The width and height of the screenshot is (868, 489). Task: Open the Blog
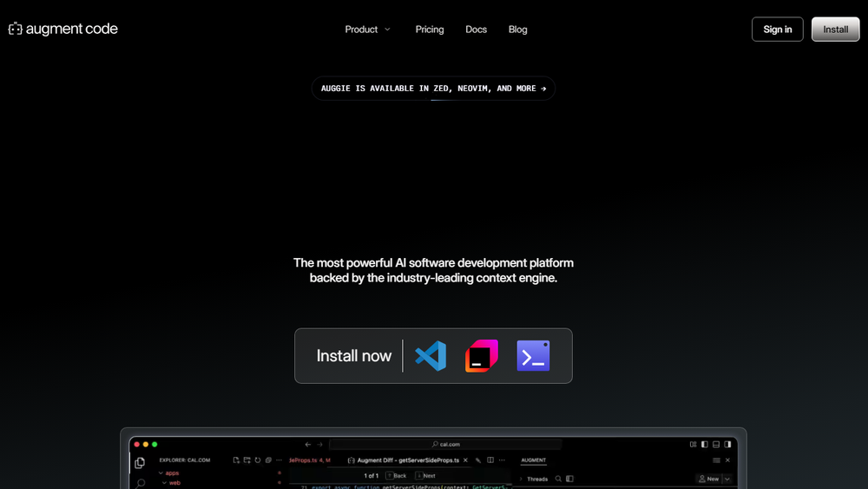pyautogui.click(x=517, y=30)
